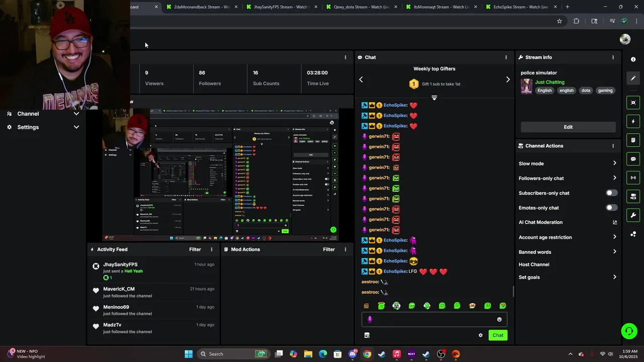The width and height of the screenshot is (644, 362).
Task: Click the stream preview thumbnail
Action: tap(220, 174)
